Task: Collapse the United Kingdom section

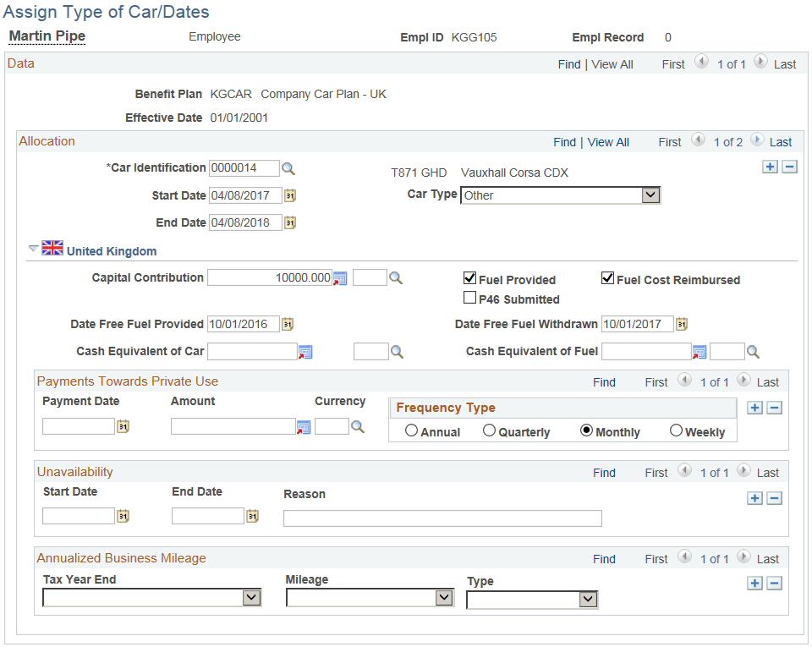Action: [x=33, y=249]
